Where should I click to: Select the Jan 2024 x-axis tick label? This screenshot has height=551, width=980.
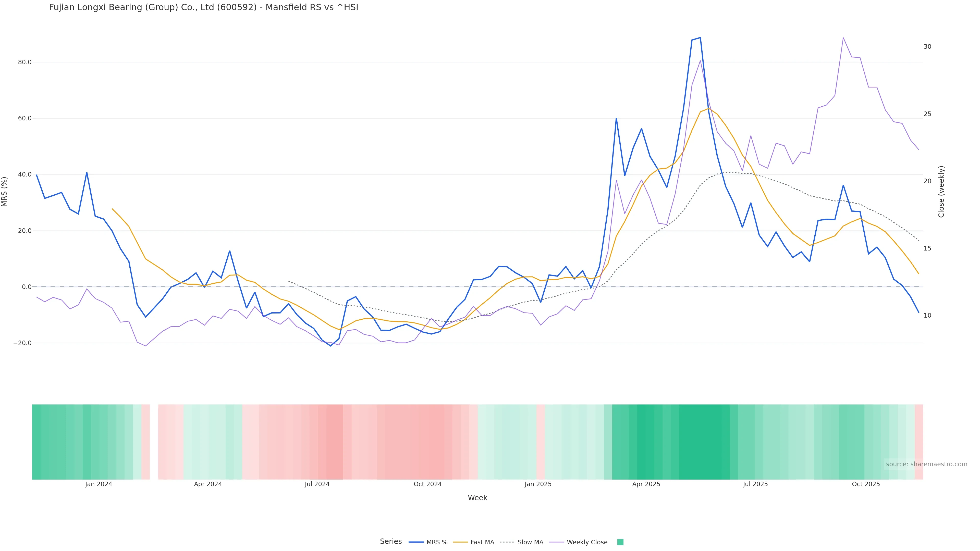point(99,484)
